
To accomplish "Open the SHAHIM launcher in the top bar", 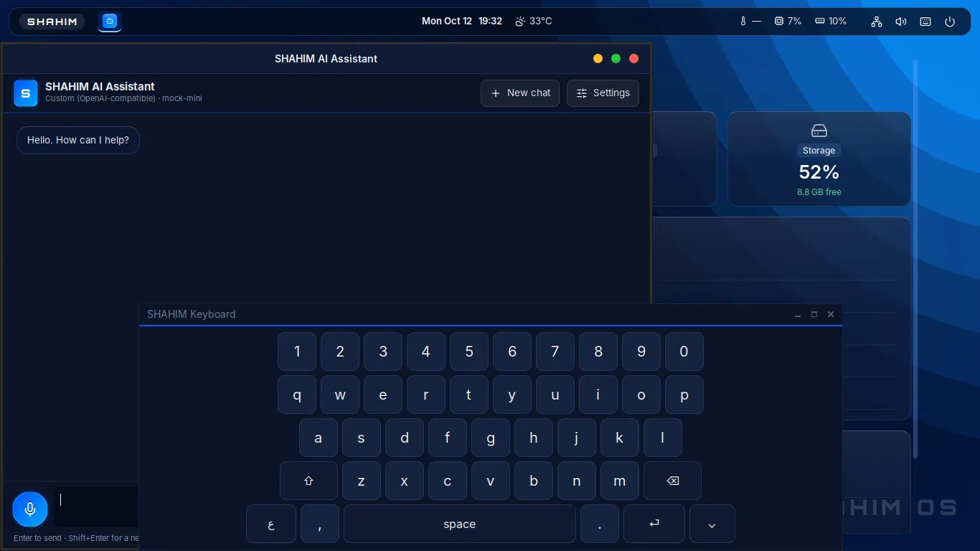I will [52, 22].
